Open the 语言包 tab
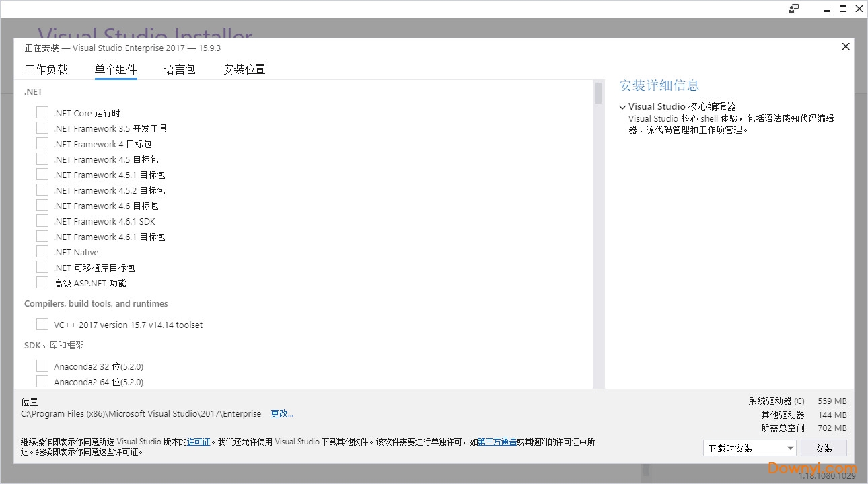The width and height of the screenshot is (868, 484). (179, 69)
